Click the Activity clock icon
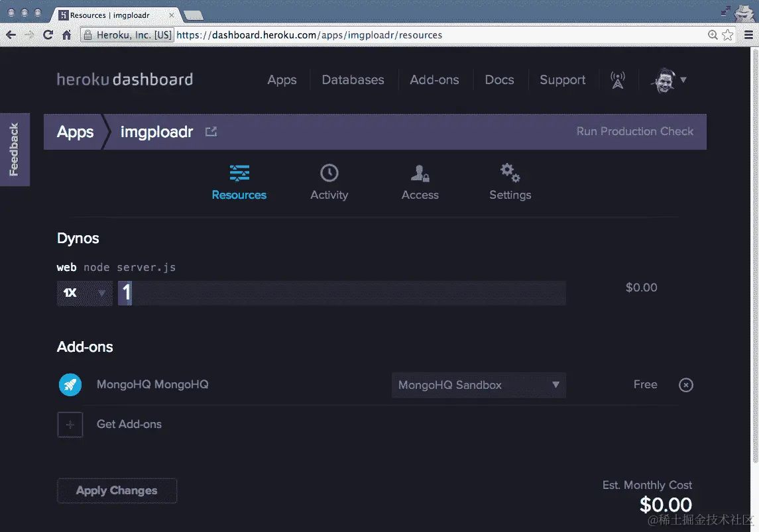Screen dimensions: 759x532 329,173
